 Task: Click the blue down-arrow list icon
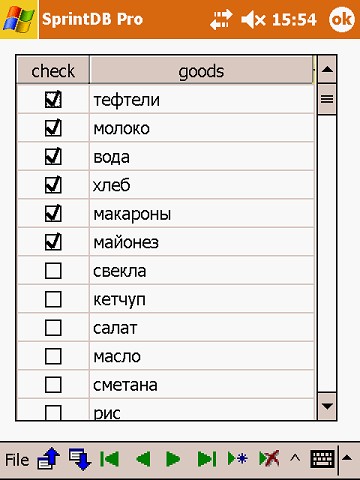click(80, 459)
